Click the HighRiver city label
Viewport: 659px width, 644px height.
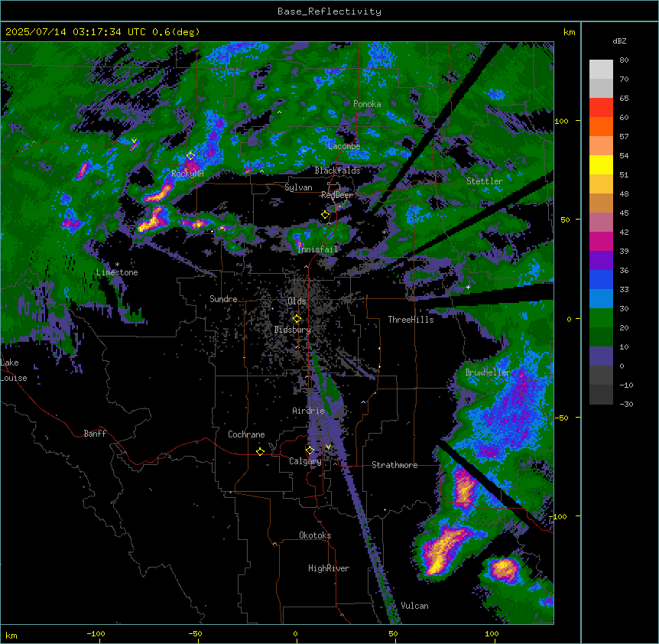(x=329, y=568)
